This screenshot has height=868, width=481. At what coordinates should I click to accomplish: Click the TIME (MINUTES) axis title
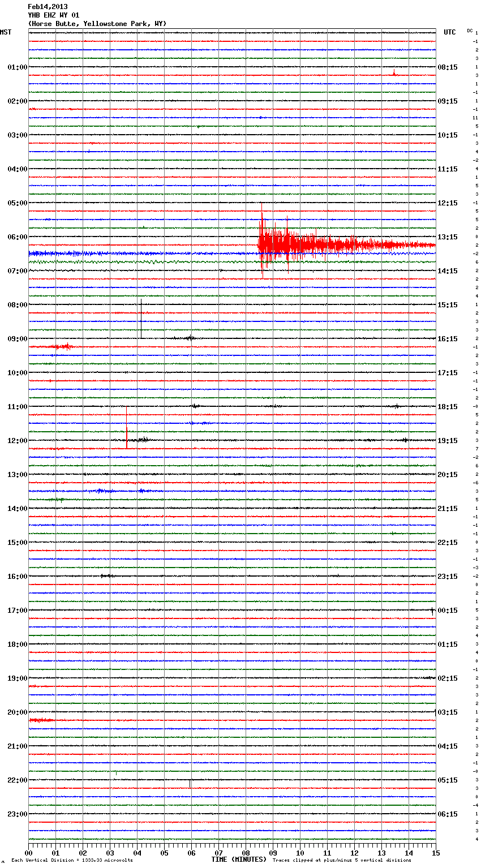point(239,860)
